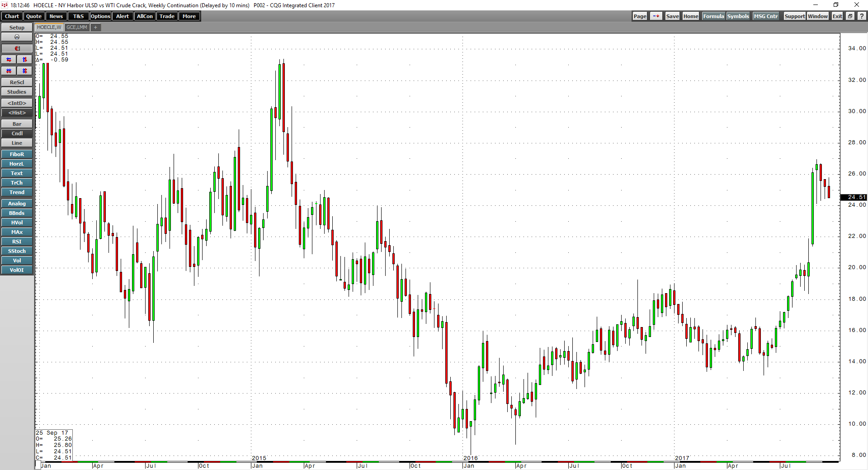
Task: Open the Quote application button
Action: click(34, 16)
